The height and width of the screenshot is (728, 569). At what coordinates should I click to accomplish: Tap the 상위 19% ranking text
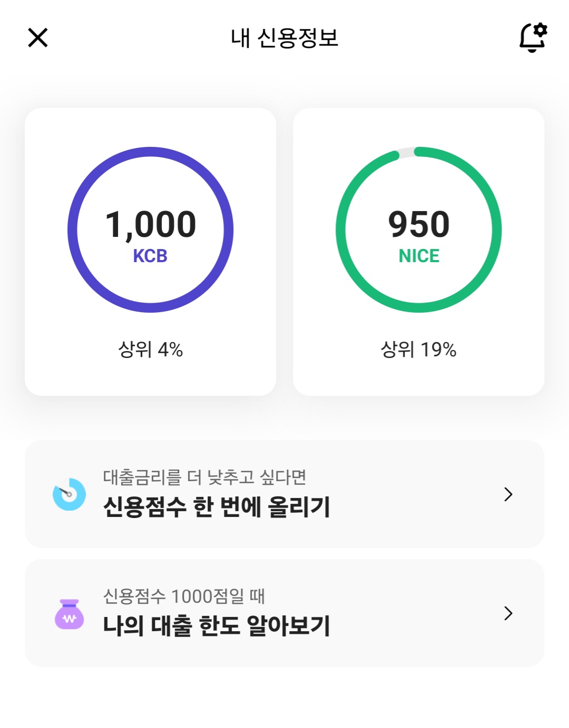[x=419, y=350]
